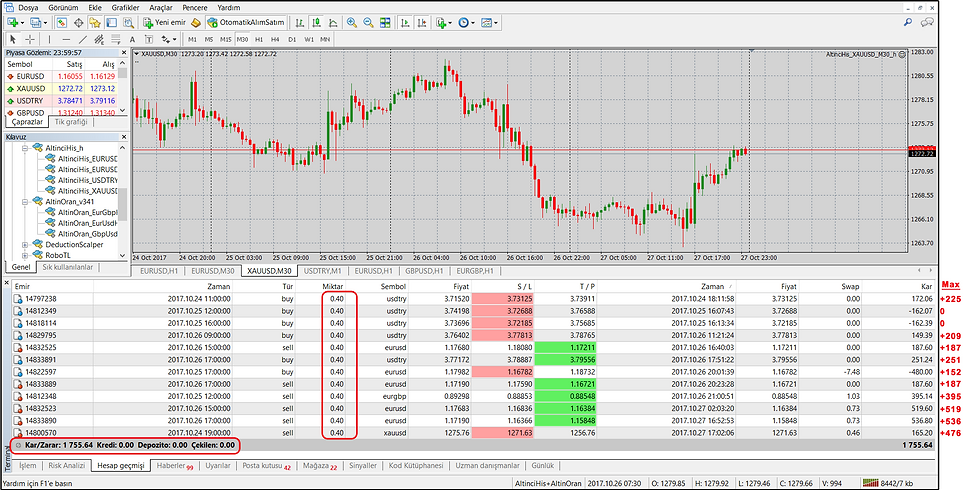Image resolution: width=963 pixels, height=490 pixels.
Task: Select the text label T tool
Action: tap(149, 39)
